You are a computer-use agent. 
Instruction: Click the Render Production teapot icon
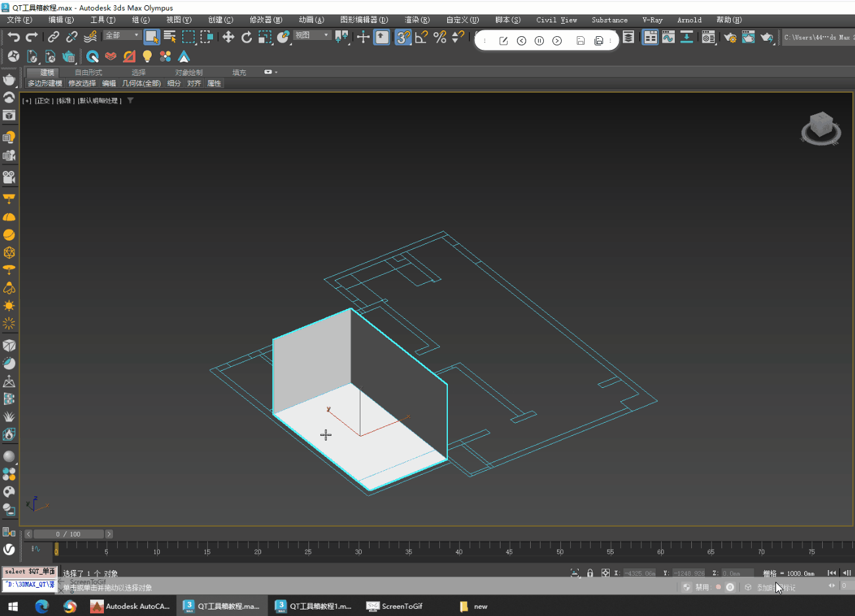click(x=766, y=37)
